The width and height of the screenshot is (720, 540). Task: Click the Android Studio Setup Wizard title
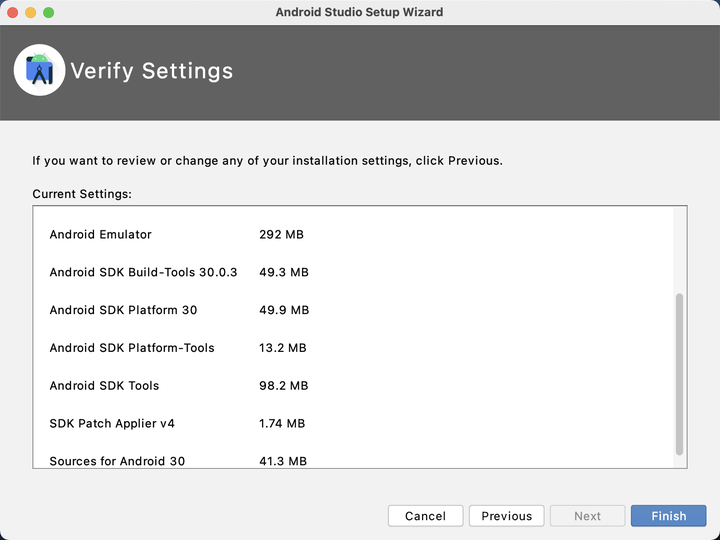[x=360, y=12]
